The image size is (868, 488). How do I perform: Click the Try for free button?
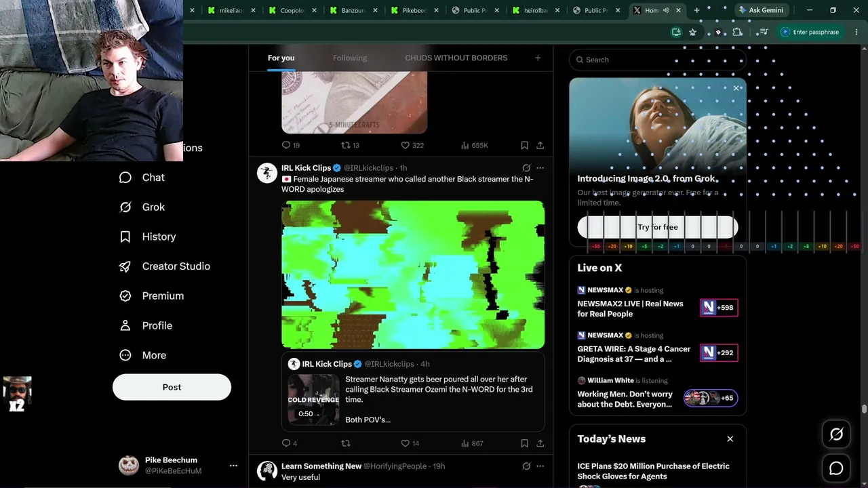click(658, 227)
